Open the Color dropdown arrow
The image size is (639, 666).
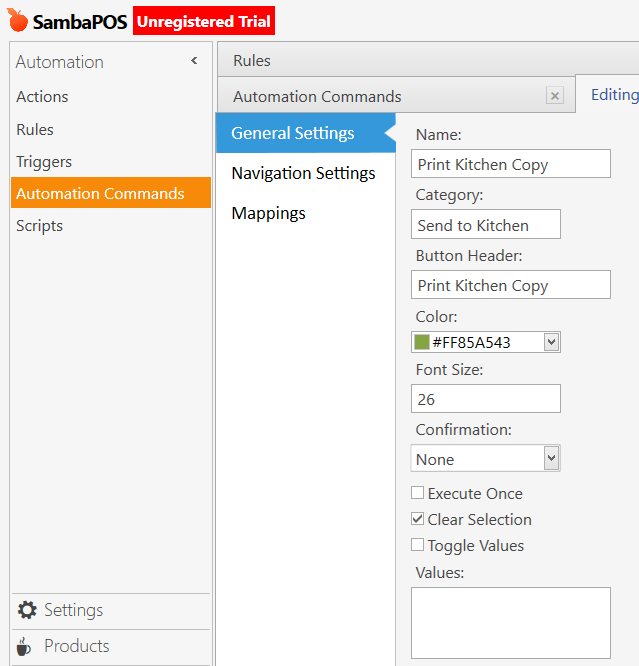(x=551, y=342)
